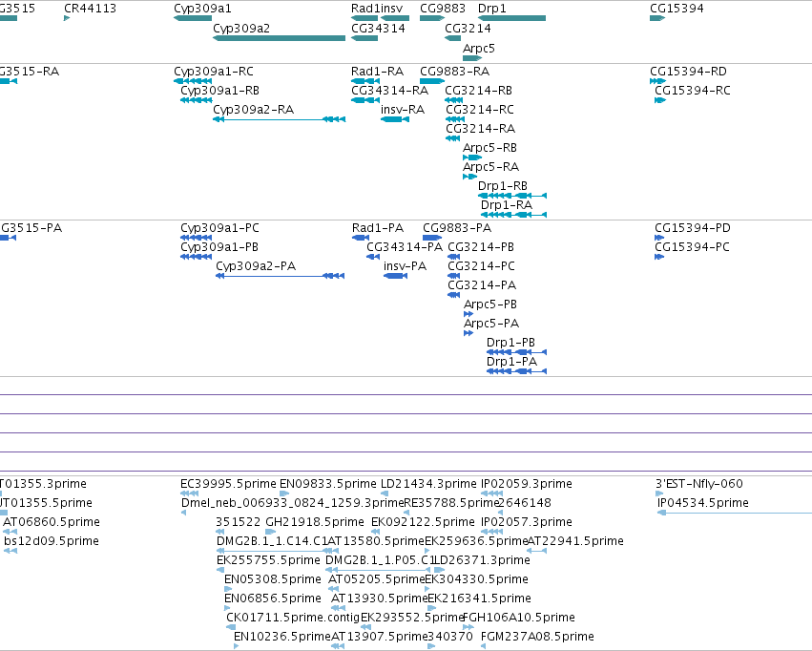Click the CG15394-PD protein
The width and height of the screenshot is (812, 651).
[659, 237]
